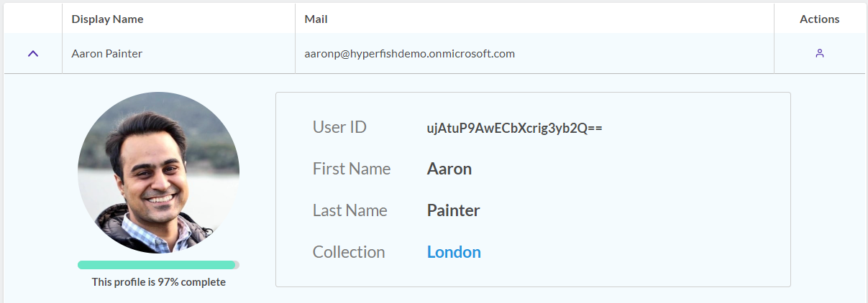Select Aaron Painter's profile photo

158,172
